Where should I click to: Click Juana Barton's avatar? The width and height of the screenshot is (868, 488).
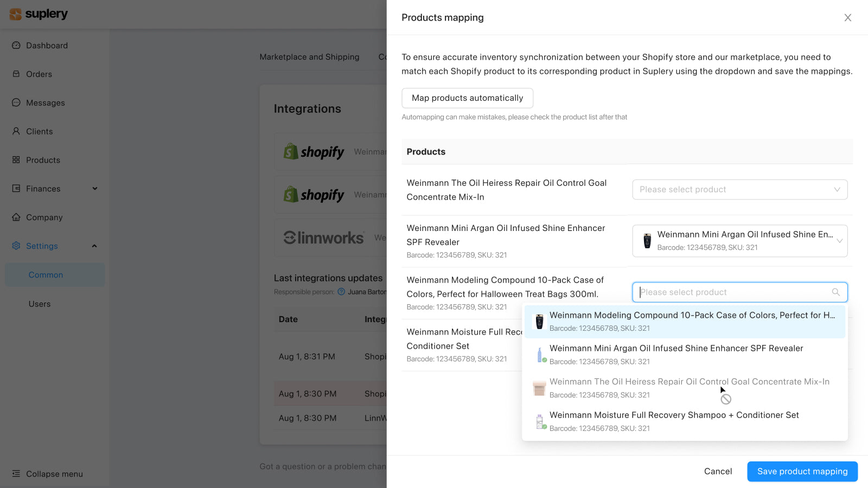[x=341, y=292]
